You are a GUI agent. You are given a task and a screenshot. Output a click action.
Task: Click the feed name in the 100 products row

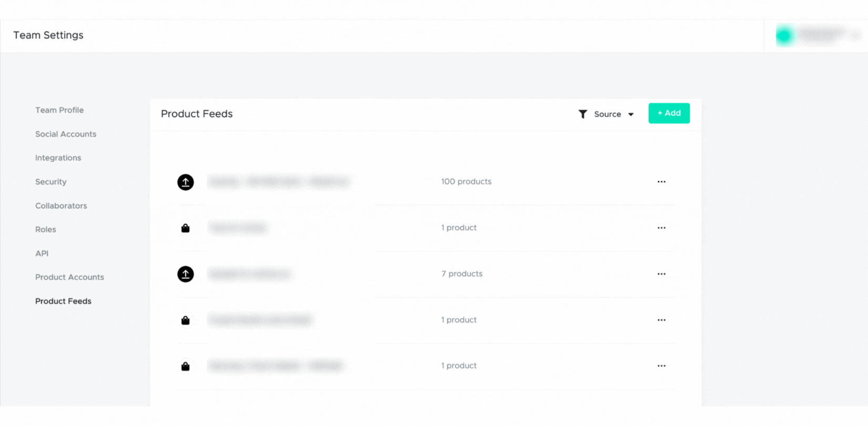click(x=279, y=182)
